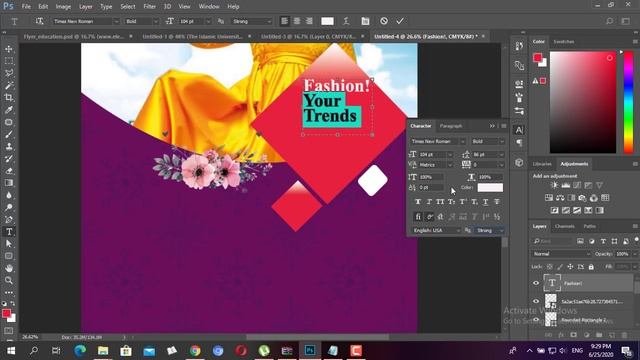This screenshot has height=360, width=640.
Task: Select the Lasso tool
Action: [x=9, y=73]
